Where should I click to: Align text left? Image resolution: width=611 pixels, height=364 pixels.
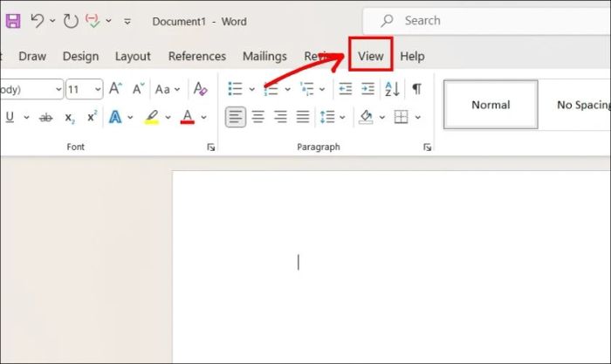pyautogui.click(x=236, y=116)
